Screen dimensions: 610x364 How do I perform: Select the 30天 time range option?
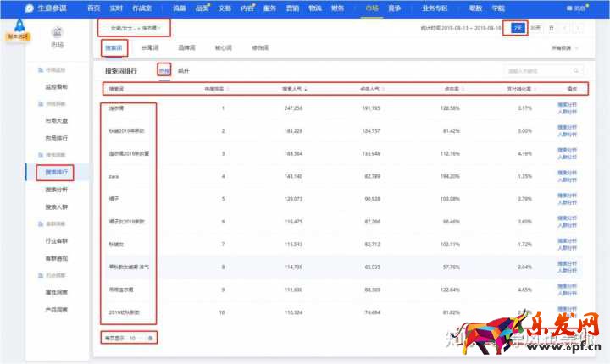535,28
